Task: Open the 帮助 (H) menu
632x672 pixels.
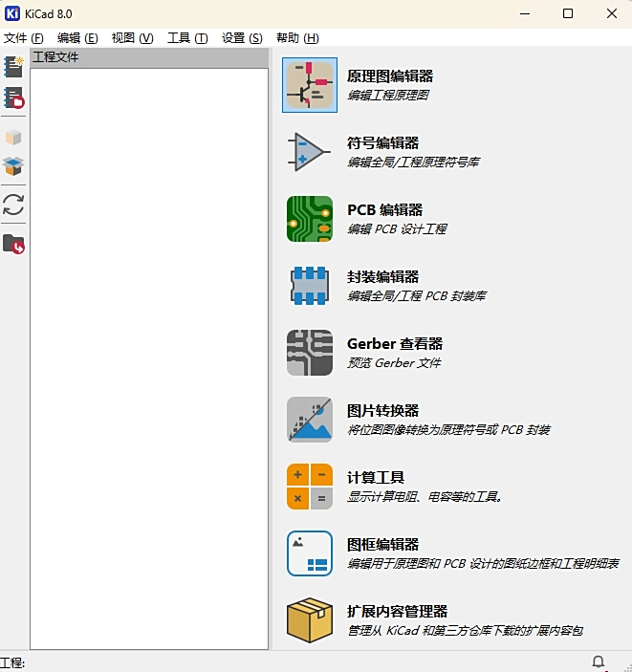Action: (297, 38)
